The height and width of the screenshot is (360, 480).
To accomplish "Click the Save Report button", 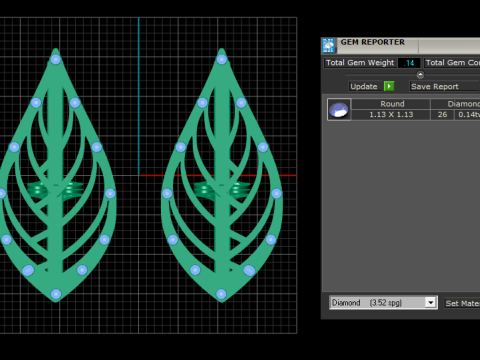I will 445,86.
